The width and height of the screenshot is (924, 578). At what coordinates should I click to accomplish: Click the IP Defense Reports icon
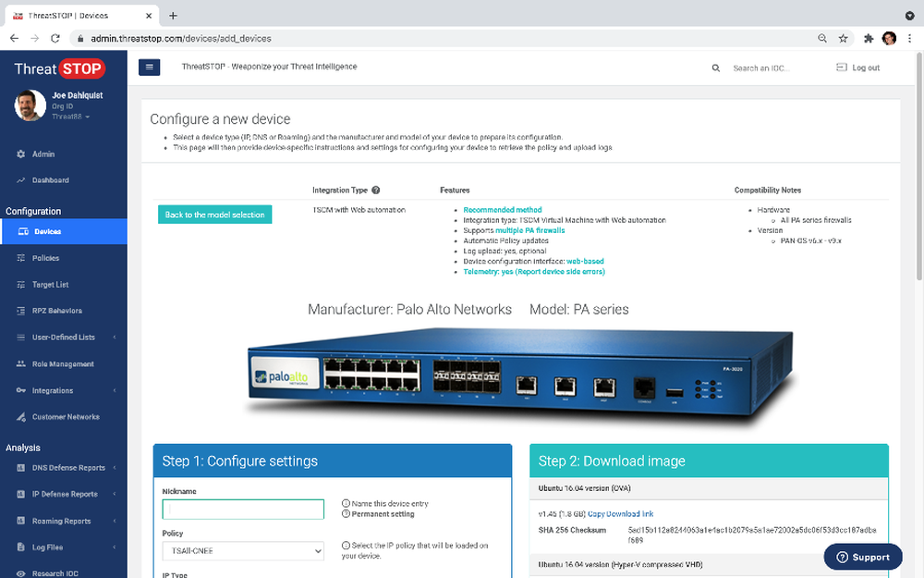click(20, 494)
